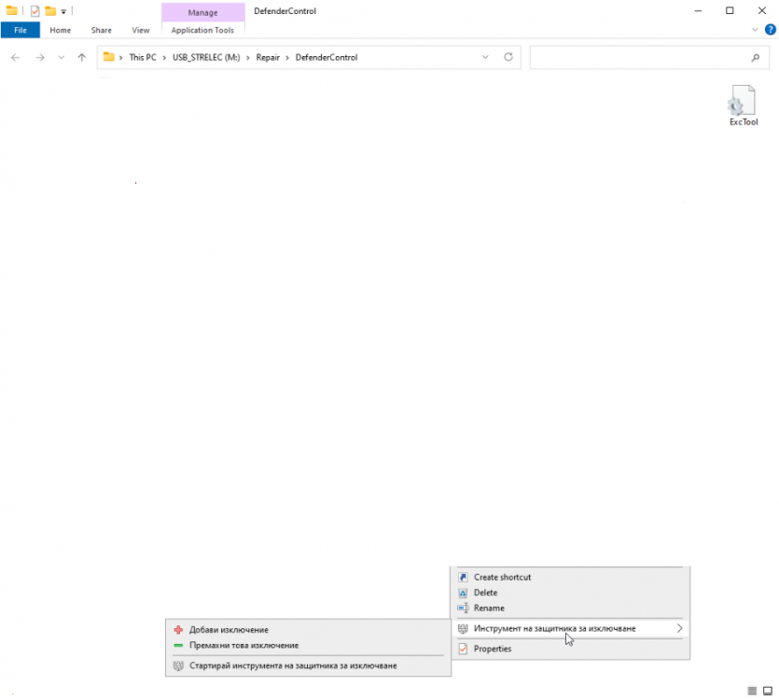Expand the chevron after Repair breadcrumb
The image size is (779, 700).
click(287, 58)
